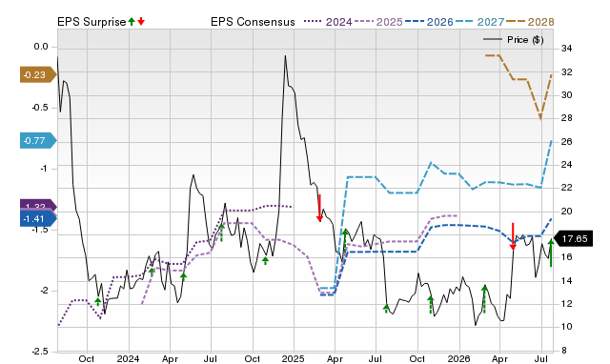610x364 pixels.
Task: Select the 2025 consensus legend entry
Action: [378, 22]
